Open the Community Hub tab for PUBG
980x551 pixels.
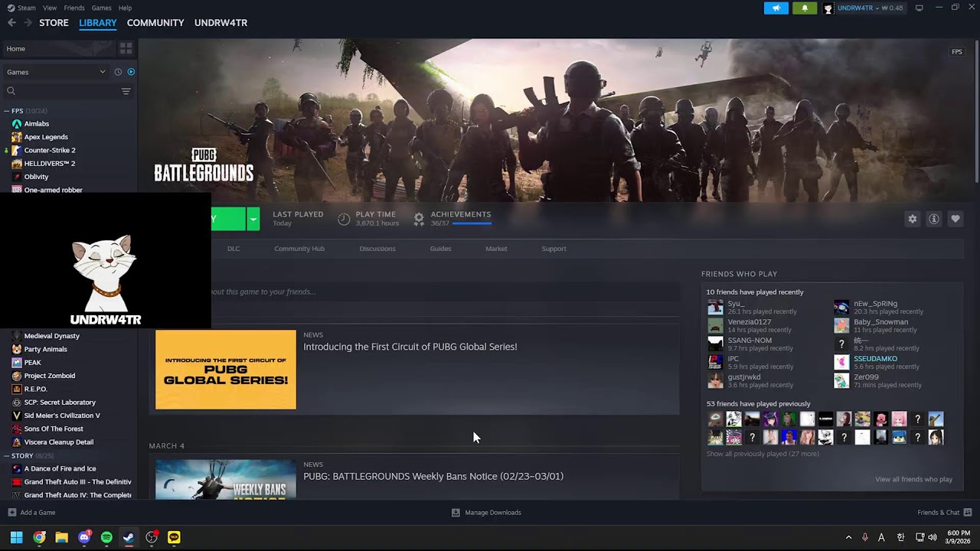click(299, 249)
